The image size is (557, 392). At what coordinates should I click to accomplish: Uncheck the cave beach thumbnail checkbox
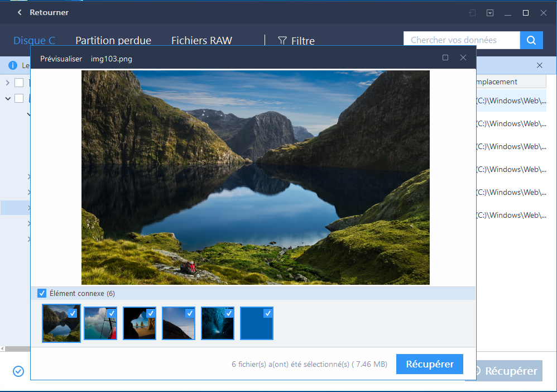point(151,313)
